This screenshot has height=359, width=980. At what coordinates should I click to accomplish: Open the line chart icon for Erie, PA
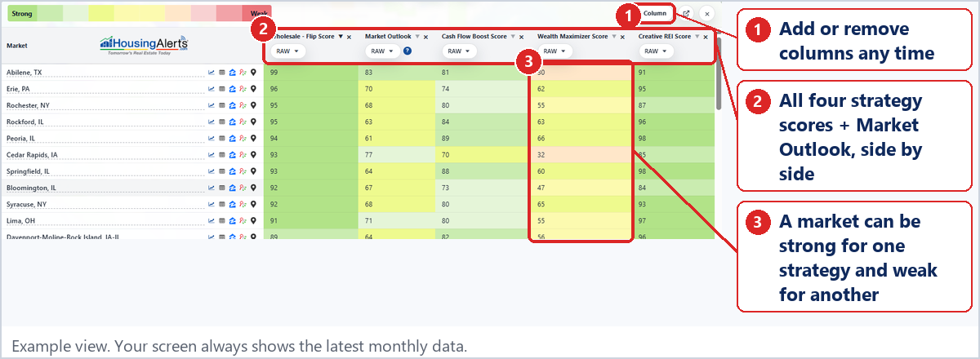tap(212, 89)
